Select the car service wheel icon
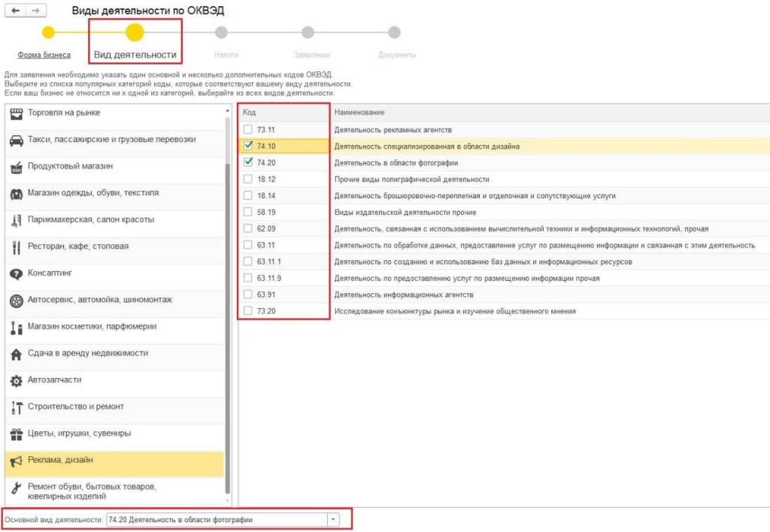This screenshot has width=770, height=532. coord(15,301)
